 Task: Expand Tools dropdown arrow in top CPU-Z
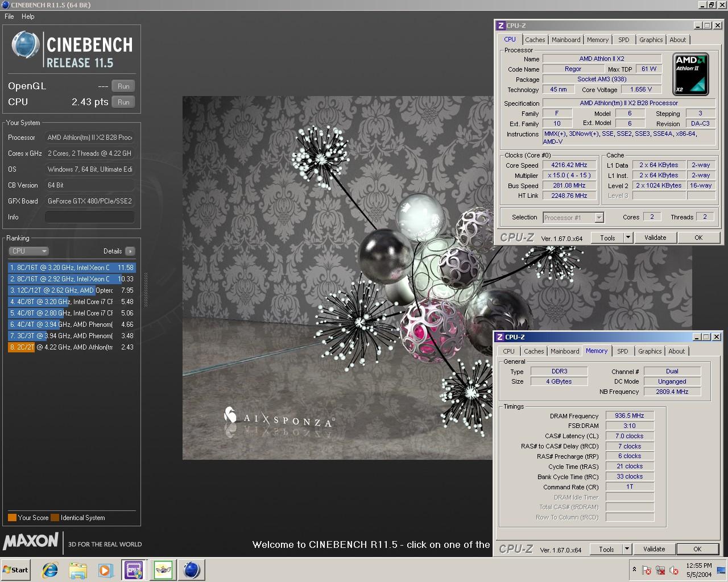[628, 238]
